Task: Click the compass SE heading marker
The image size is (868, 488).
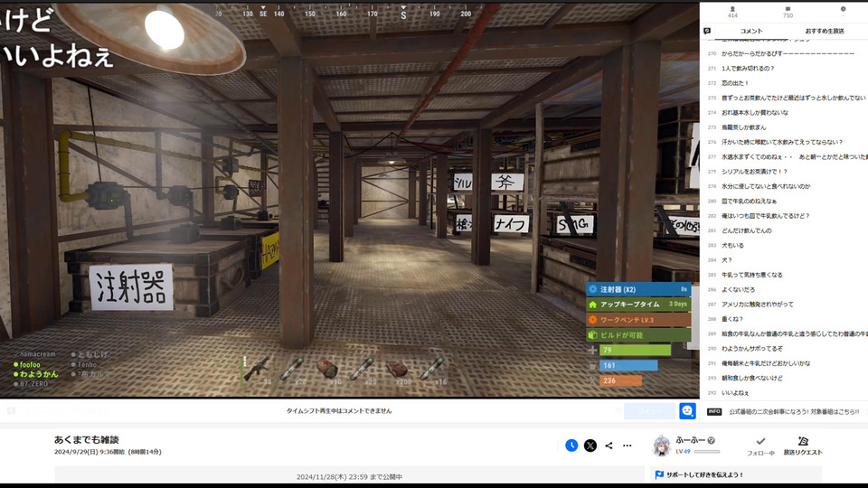Action: coord(263,14)
